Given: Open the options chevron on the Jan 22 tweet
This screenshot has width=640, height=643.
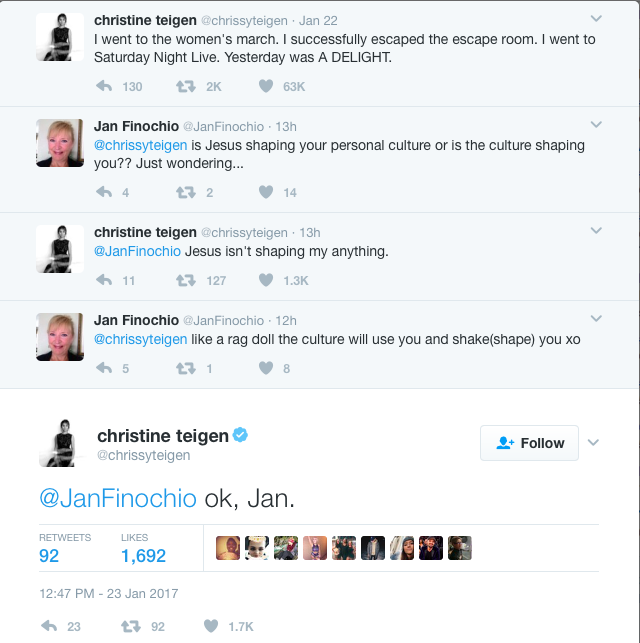Looking at the screenshot, I should pos(596,18).
